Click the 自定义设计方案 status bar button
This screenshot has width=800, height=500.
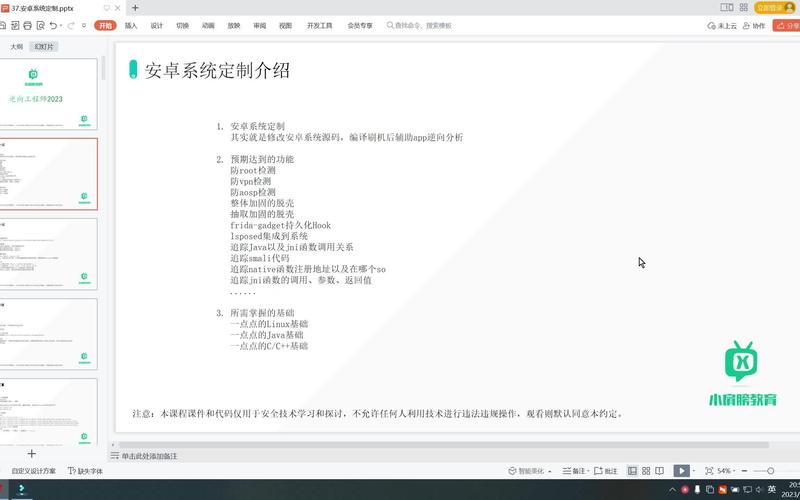coord(34,471)
